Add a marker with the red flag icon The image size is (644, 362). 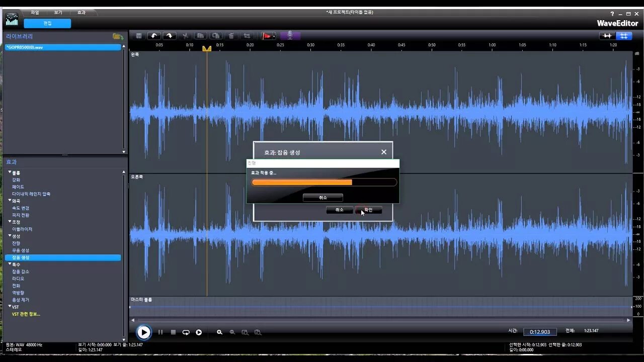pos(267,36)
